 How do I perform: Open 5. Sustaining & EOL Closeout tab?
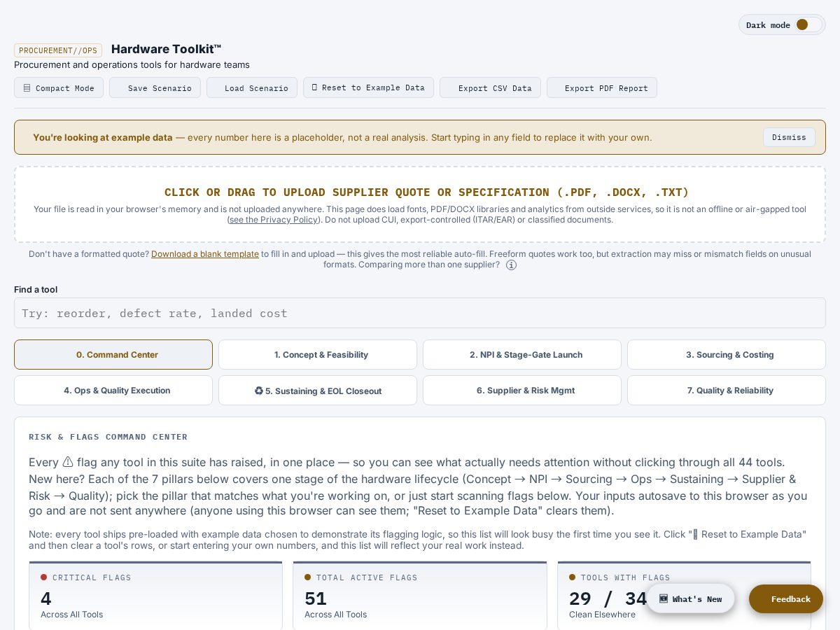(x=318, y=391)
